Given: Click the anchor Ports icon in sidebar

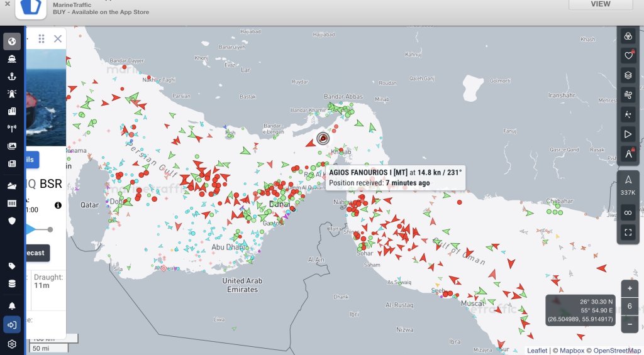Looking at the screenshot, I should pos(12,77).
